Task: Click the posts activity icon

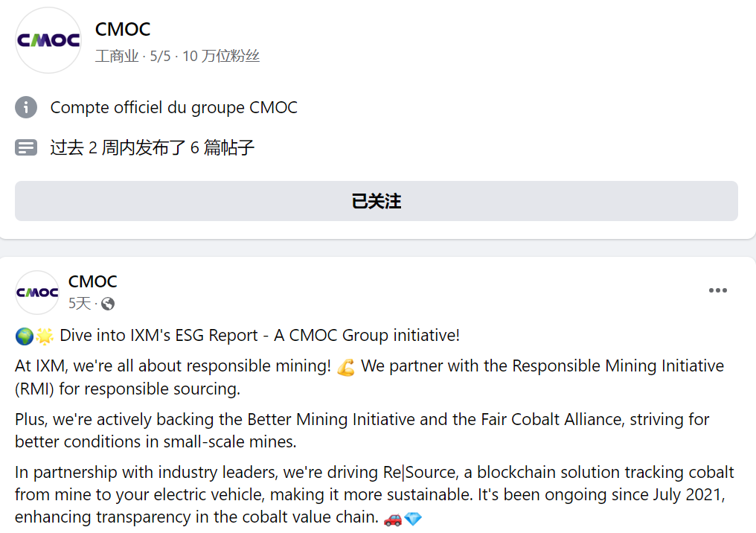Action: [26, 147]
